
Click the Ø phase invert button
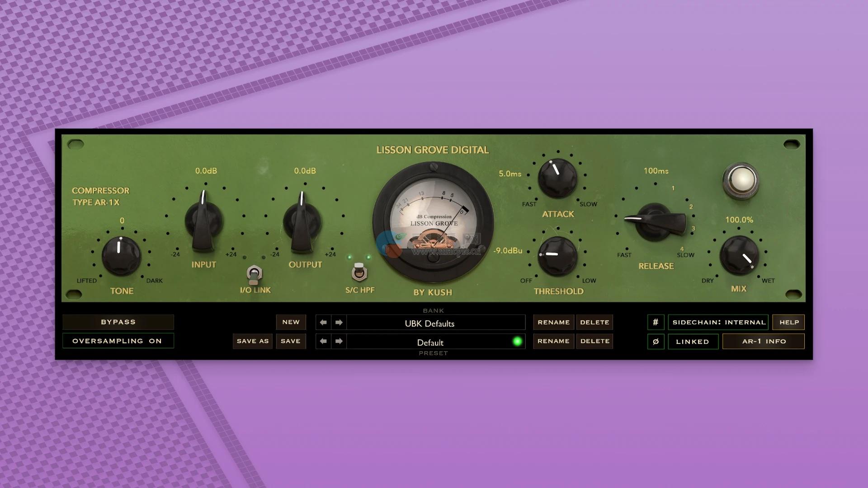(x=656, y=341)
